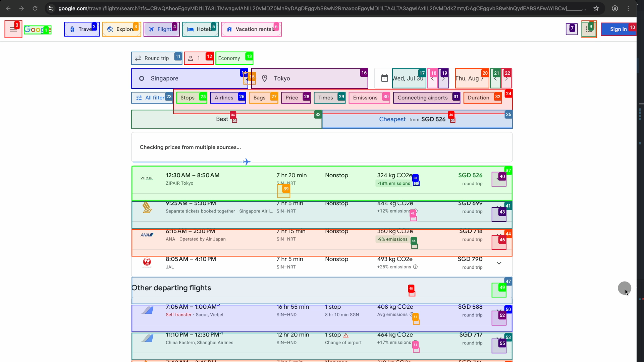This screenshot has width=644, height=362.
Task: Click the Other departing flights heading
Action: point(171,288)
